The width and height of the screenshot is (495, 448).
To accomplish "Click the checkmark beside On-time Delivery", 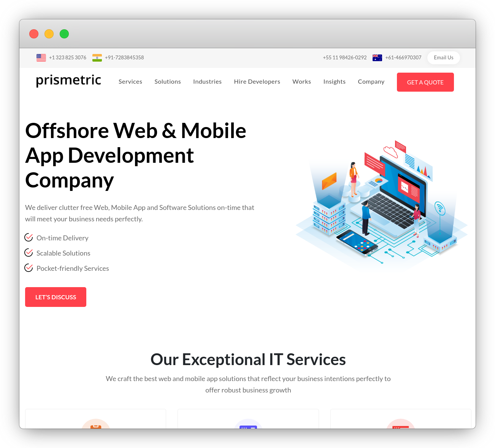I will click(x=29, y=237).
